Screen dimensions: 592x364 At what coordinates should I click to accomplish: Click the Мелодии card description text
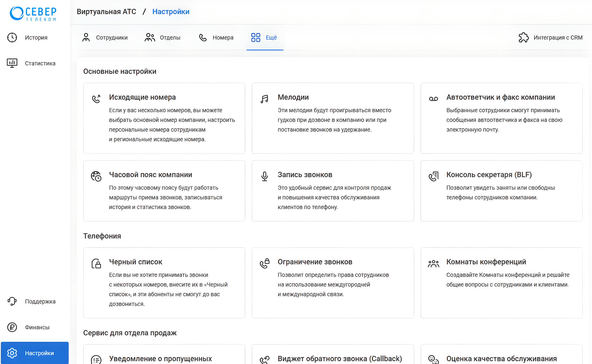pos(334,120)
